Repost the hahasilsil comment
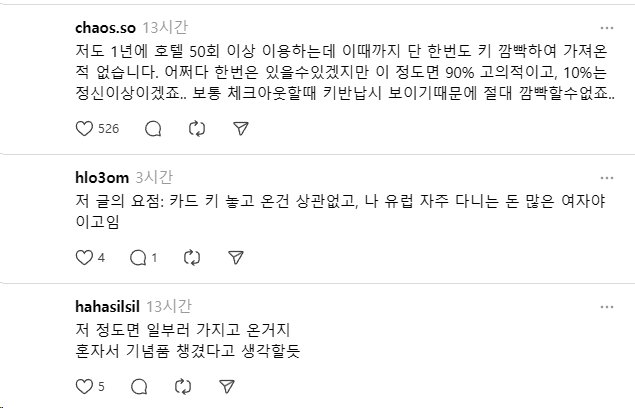This screenshot has width=635, height=408. coord(183,386)
